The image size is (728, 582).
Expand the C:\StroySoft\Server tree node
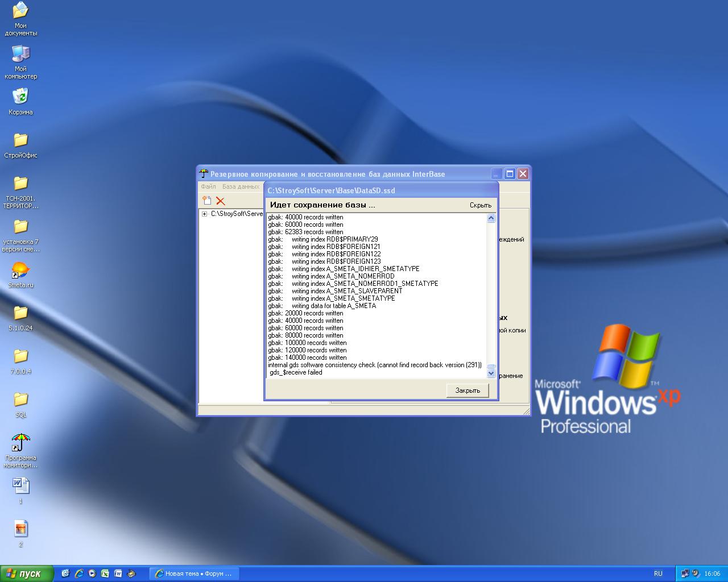[204, 214]
